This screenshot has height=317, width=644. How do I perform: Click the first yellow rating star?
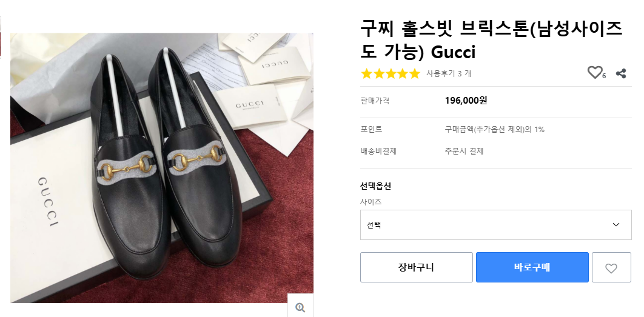[366, 74]
